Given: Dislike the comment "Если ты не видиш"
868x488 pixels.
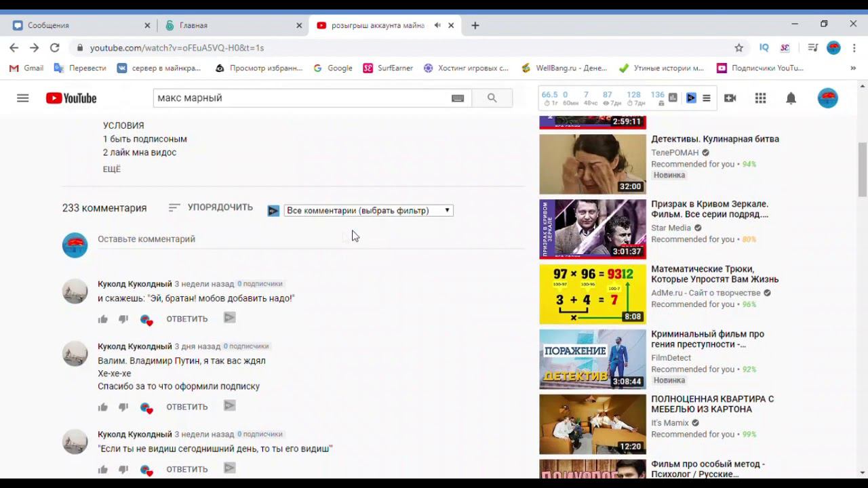Looking at the screenshot, I should click(123, 470).
